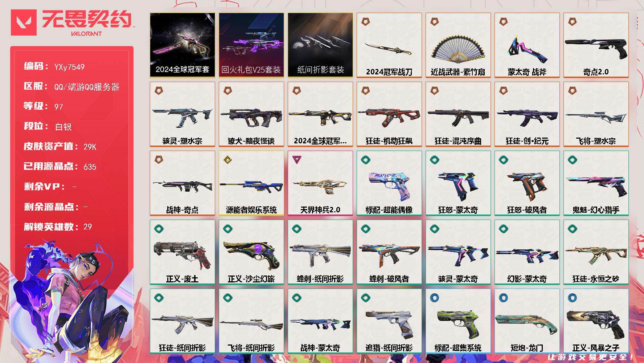Select the 正义-废土 revolver skin

tap(182, 252)
